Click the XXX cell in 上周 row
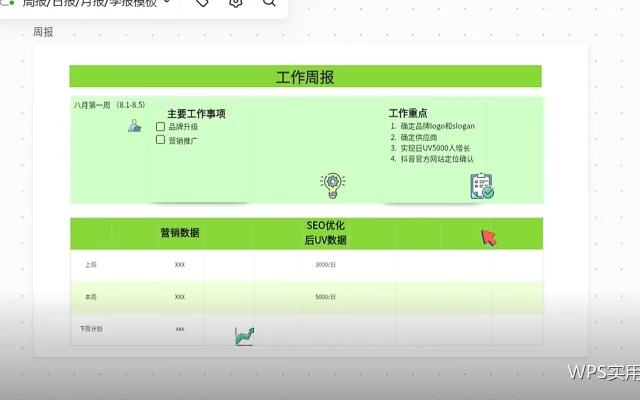640x400 pixels. pyautogui.click(x=180, y=265)
